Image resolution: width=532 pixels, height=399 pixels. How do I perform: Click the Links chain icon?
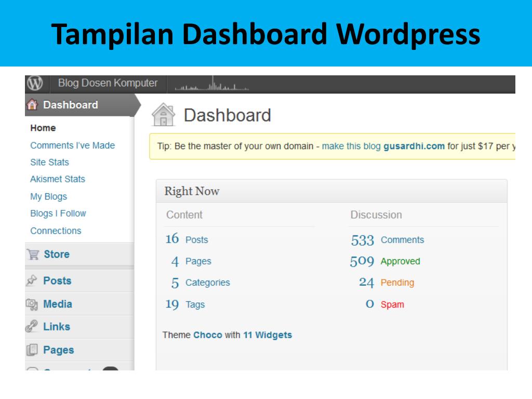(x=32, y=326)
